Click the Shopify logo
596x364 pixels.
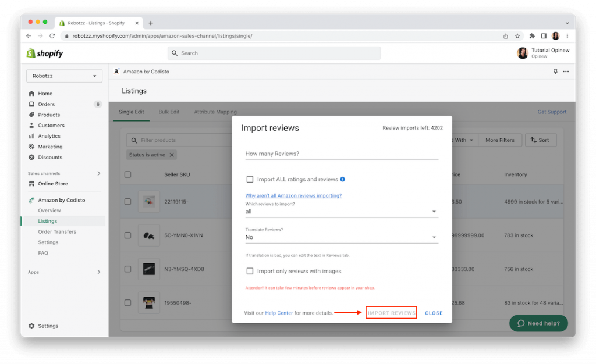(x=44, y=53)
